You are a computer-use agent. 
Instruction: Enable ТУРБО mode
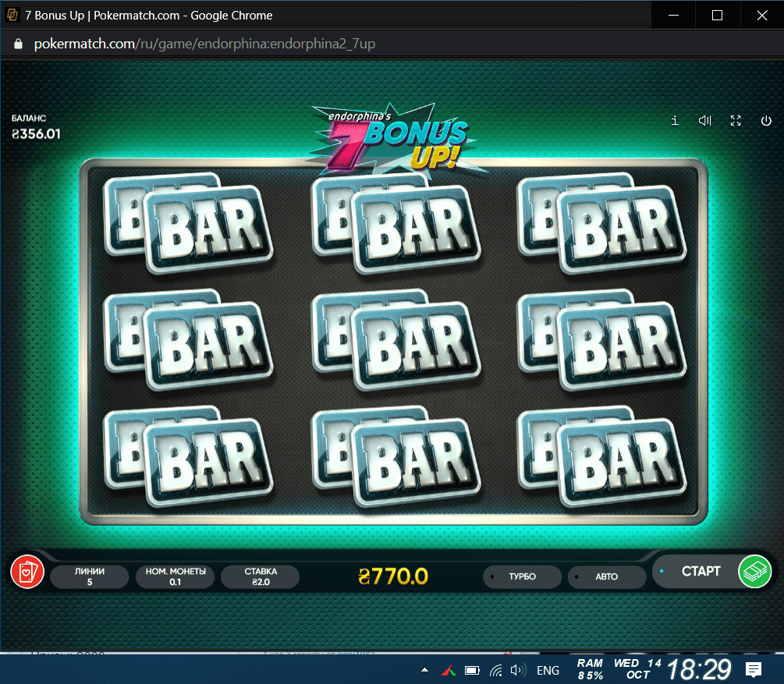(x=522, y=576)
